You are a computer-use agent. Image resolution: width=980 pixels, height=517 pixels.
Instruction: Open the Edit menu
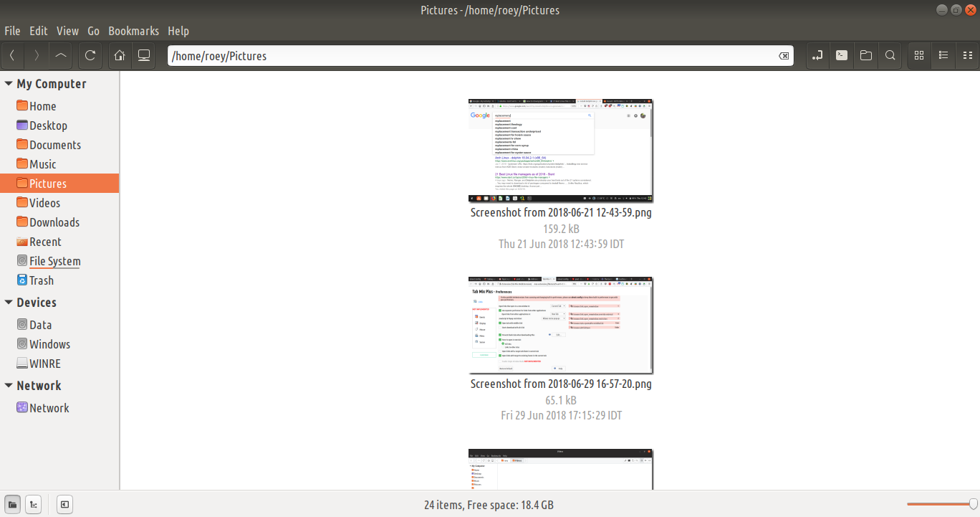coord(38,31)
